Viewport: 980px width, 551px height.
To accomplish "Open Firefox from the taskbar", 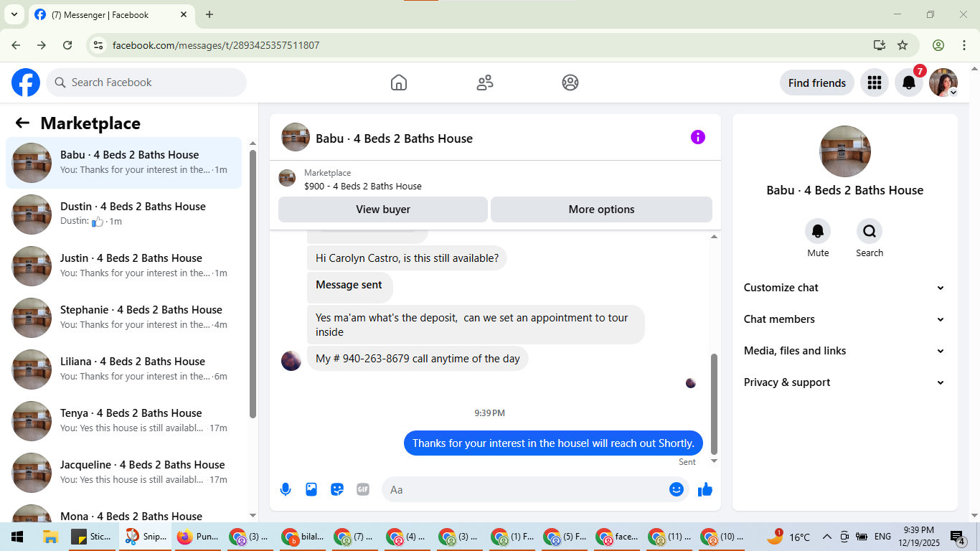I will pyautogui.click(x=197, y=537).
